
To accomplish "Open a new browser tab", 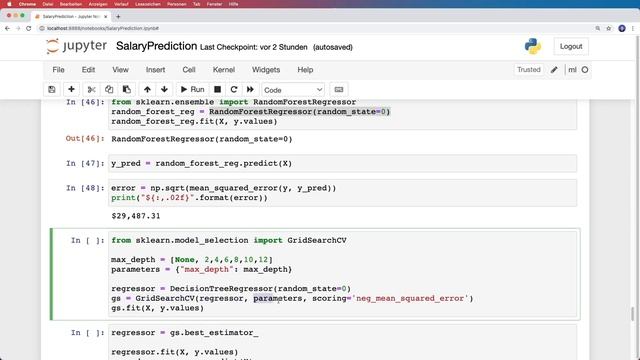I will 118,16.
